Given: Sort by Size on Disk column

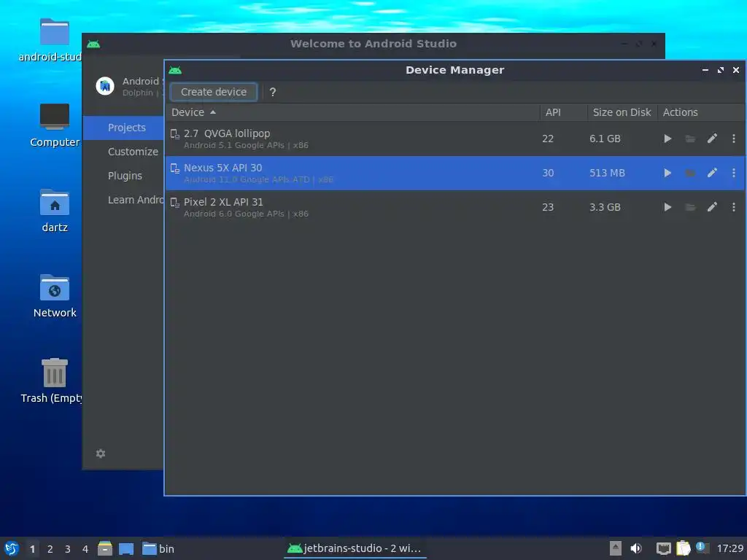Looking at the screenshot, I should [622, 112].
